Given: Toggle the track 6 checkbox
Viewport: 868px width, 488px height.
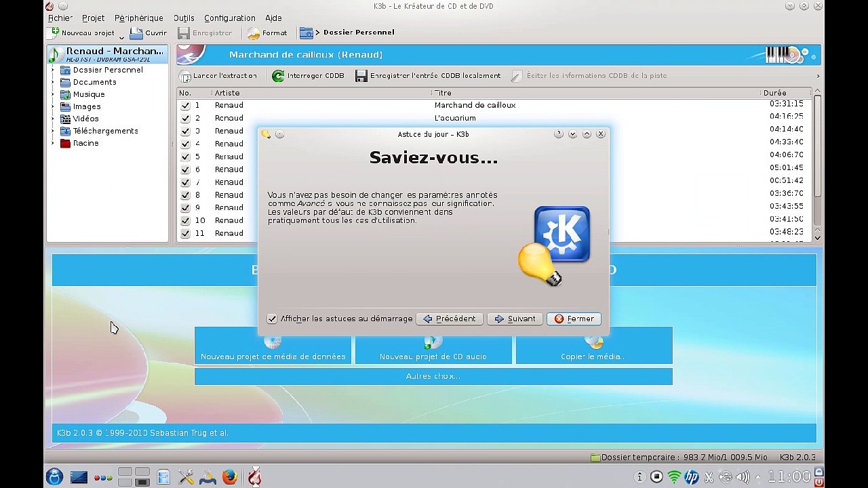Looking at the screenshot, I should pos(185,169).
